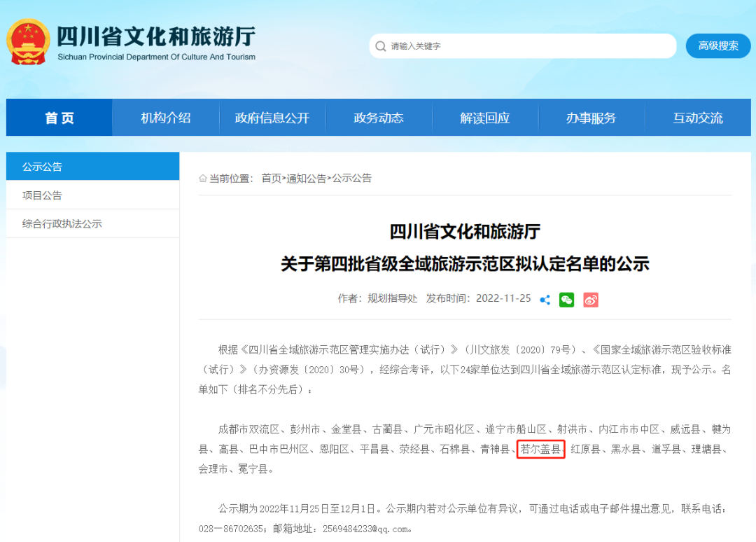Viewport: 756px width, 542px height.
Task: Open the 机构介绍 menu
Action: pos(165,118)
